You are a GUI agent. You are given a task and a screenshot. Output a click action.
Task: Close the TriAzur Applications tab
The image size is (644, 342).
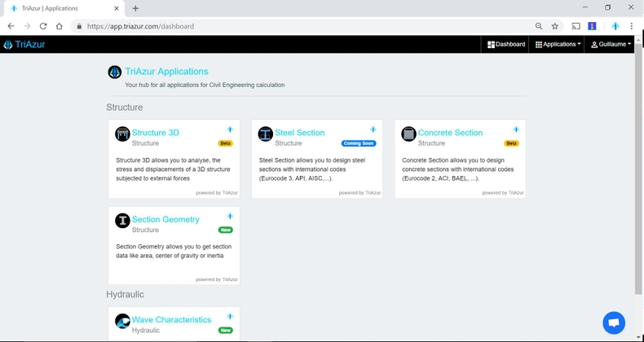117,8
